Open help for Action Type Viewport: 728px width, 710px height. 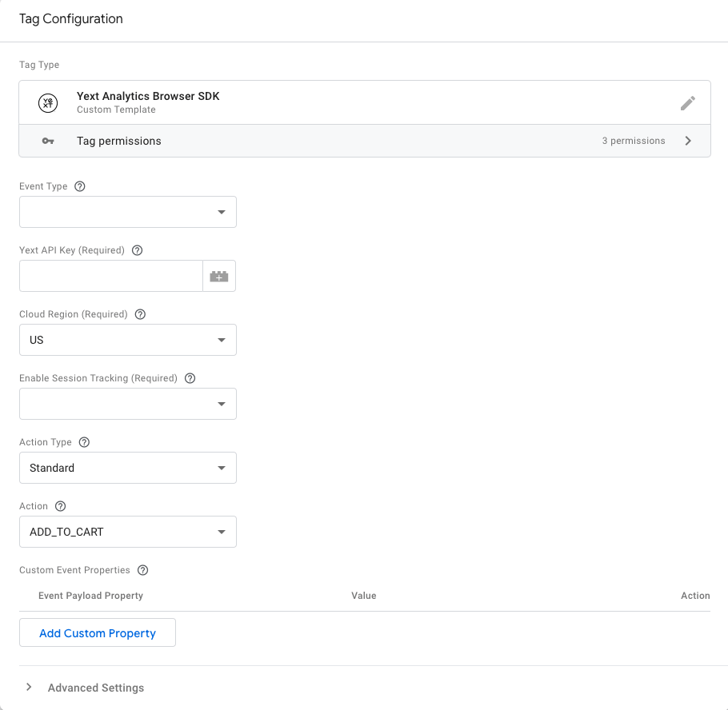click(84, 442)
